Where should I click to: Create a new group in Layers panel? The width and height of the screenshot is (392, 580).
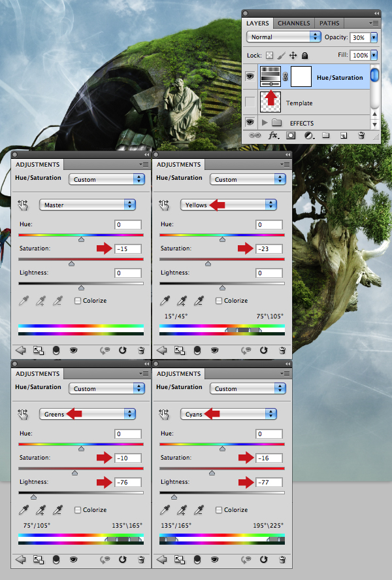[x=325, y=135]
